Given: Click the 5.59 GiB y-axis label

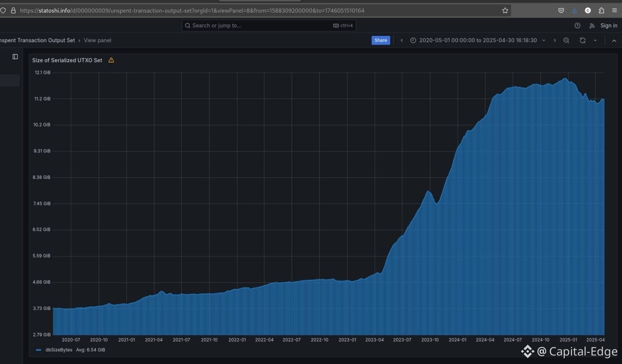Looking at the screenshot, I should (43, 256).
